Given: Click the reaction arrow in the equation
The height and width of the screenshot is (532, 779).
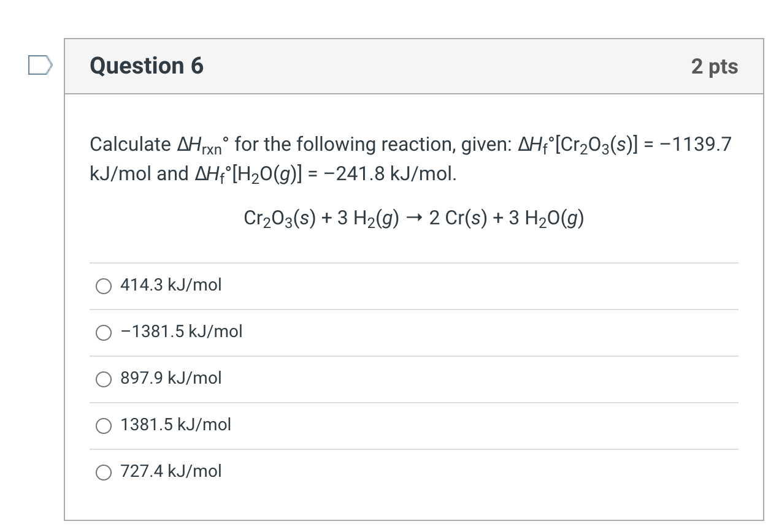Looking at the screenshot, I should click(x=415, y=218).
